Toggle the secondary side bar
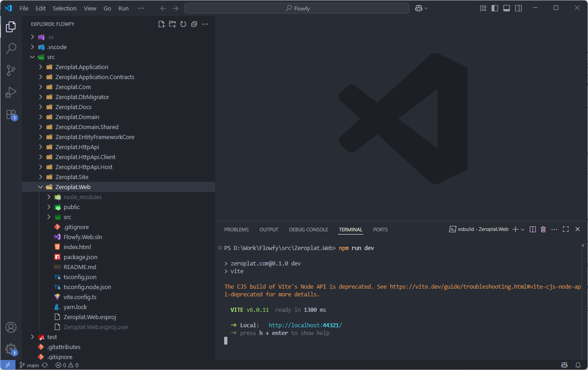588x370 pixels. (x=518, y=8)
